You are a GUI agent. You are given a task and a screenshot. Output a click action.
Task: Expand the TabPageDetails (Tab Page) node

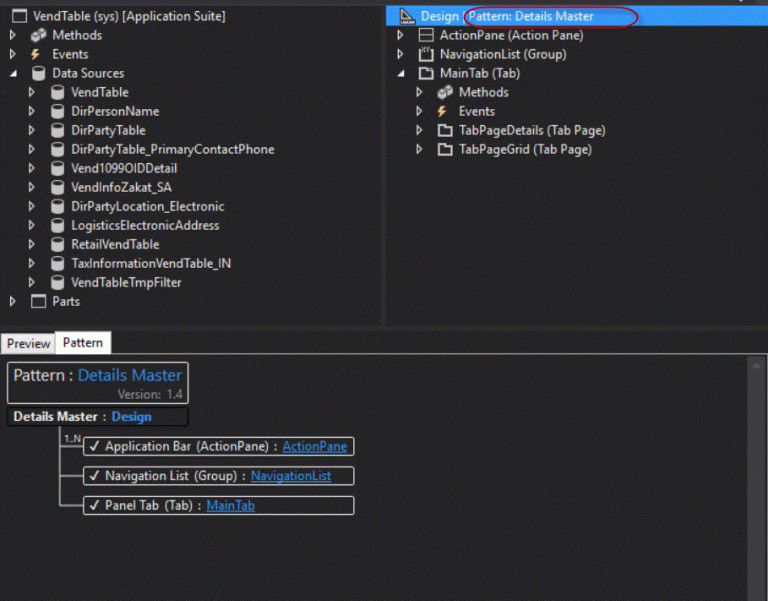click(x=420, y=131)
